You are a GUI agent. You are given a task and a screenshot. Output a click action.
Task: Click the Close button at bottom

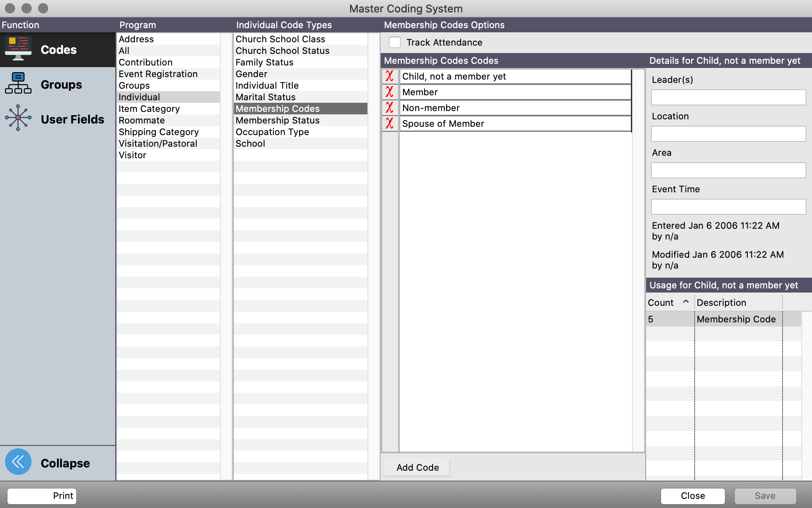[x=693, y=496]
